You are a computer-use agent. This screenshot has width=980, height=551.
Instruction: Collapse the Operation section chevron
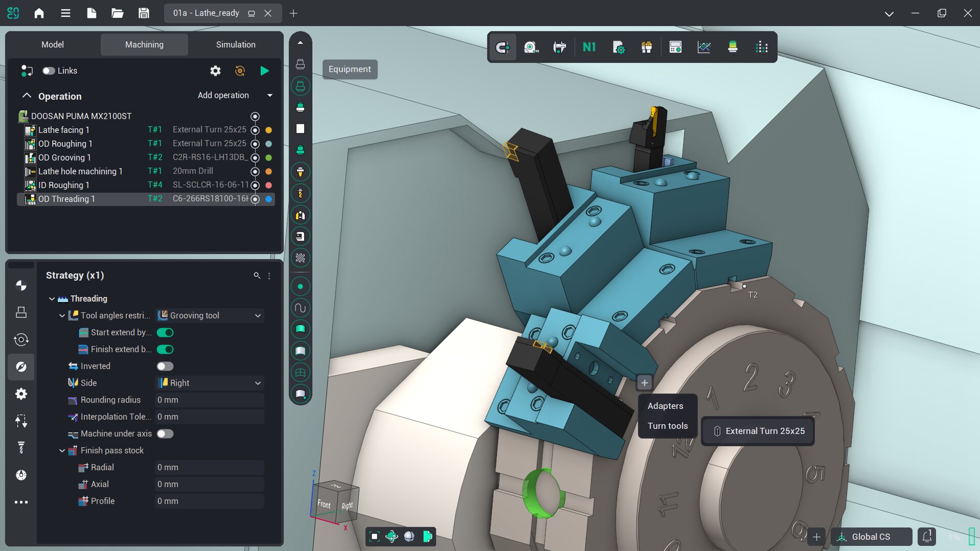27,96
